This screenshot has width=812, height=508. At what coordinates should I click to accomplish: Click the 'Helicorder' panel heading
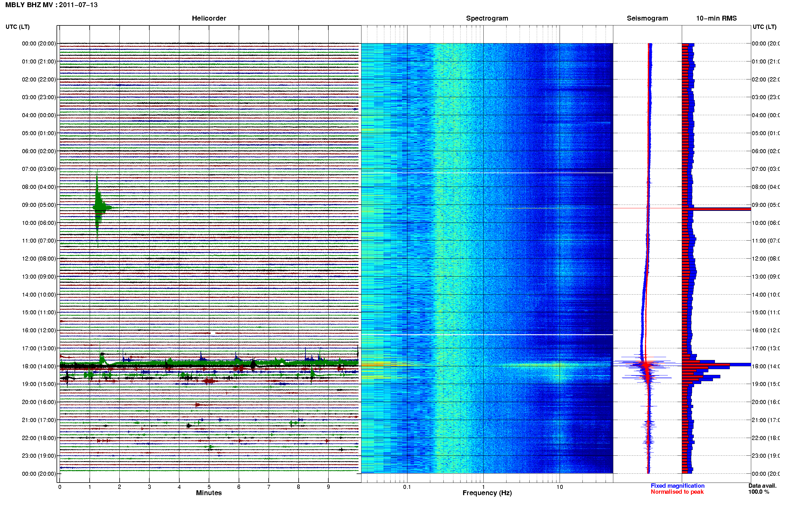click(x=209, y=18)
